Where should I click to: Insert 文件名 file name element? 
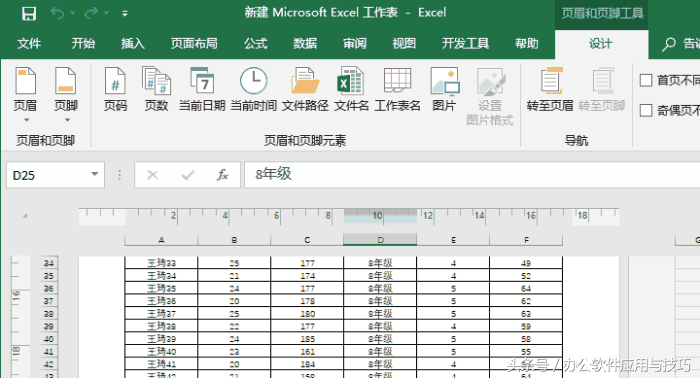(351, 89)
